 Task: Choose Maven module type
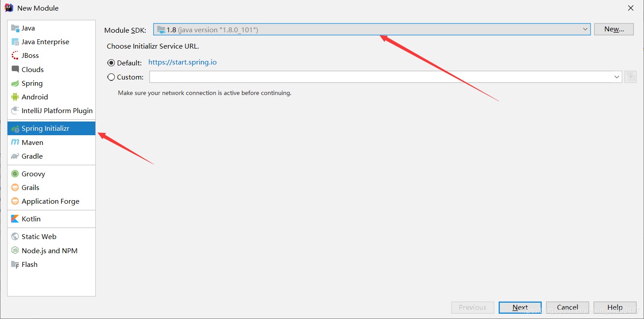tap(51, 142)
